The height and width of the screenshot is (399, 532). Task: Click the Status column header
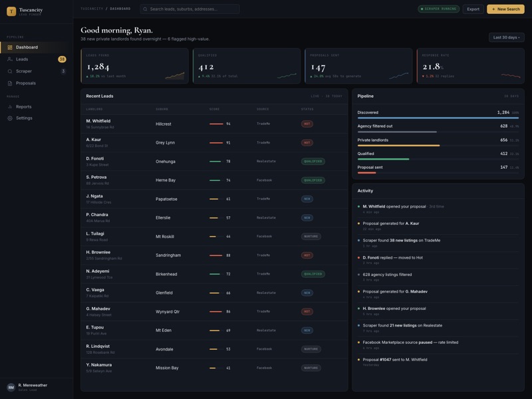pyautogui.click(x=307, y=109)
